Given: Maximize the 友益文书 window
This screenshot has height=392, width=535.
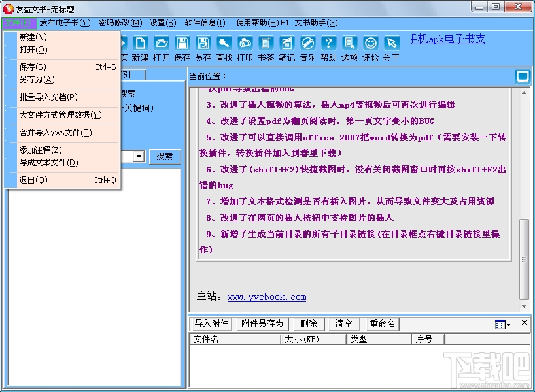Looking at the screenshot, I should pos(496,7).
